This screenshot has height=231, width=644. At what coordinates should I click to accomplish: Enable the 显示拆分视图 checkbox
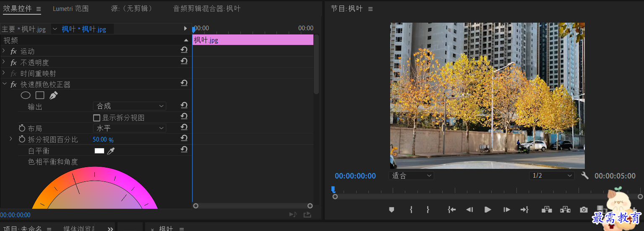click(x=96, y=118)
